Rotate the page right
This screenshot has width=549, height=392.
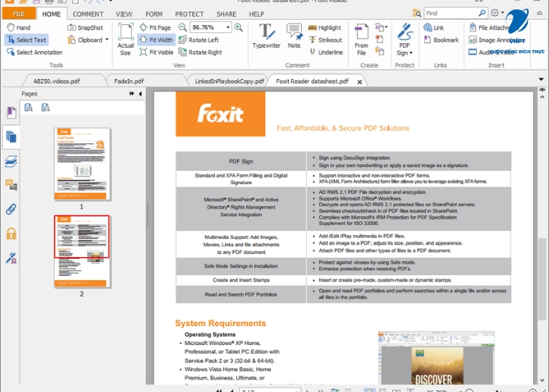[x=200, y=53]
